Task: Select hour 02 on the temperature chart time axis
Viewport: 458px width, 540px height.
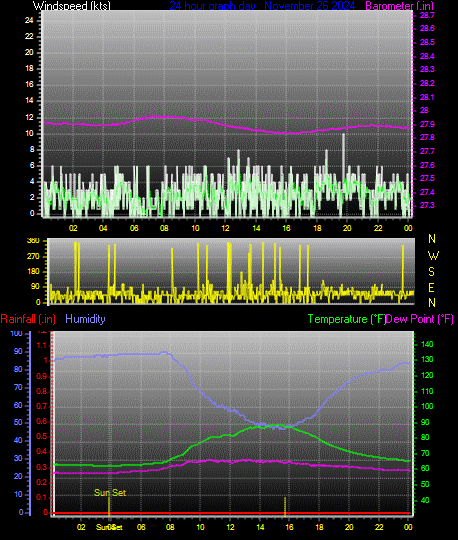Action: (x=81, y=527)
